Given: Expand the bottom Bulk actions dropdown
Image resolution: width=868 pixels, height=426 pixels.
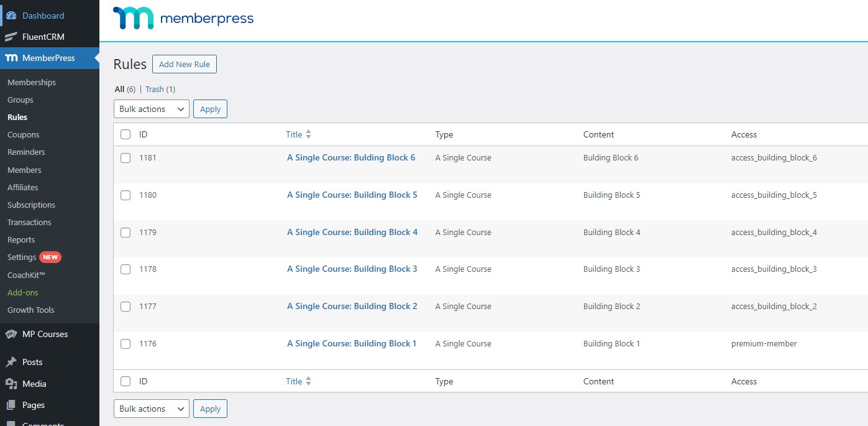Looking at the screenshot, I should (151, 409).
